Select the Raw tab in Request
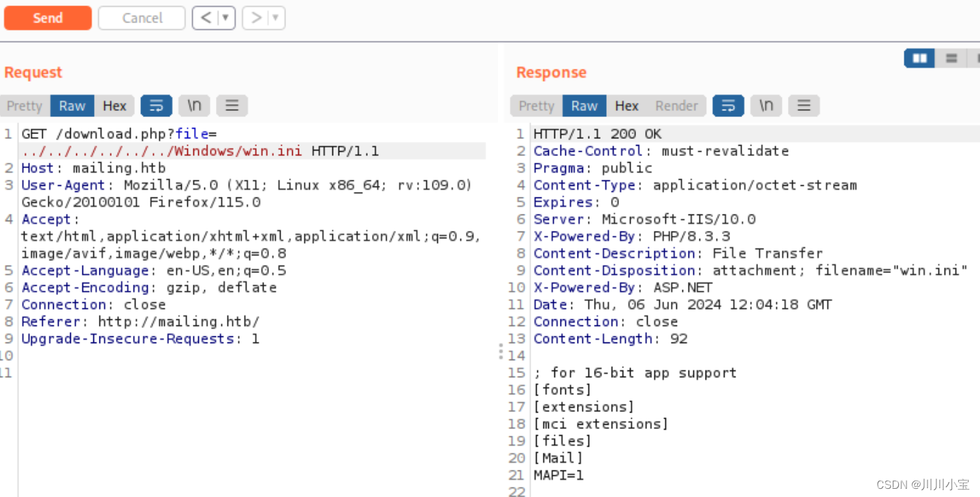 [72, 106]
